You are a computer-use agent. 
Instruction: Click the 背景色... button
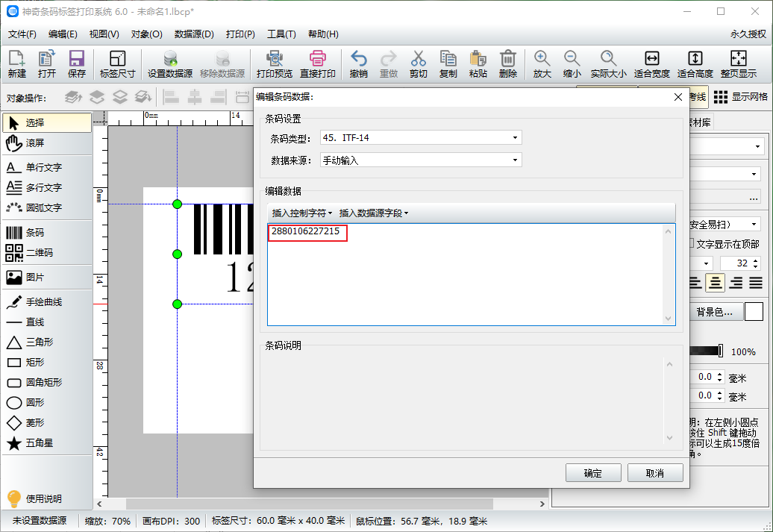(x=715, y=312)
